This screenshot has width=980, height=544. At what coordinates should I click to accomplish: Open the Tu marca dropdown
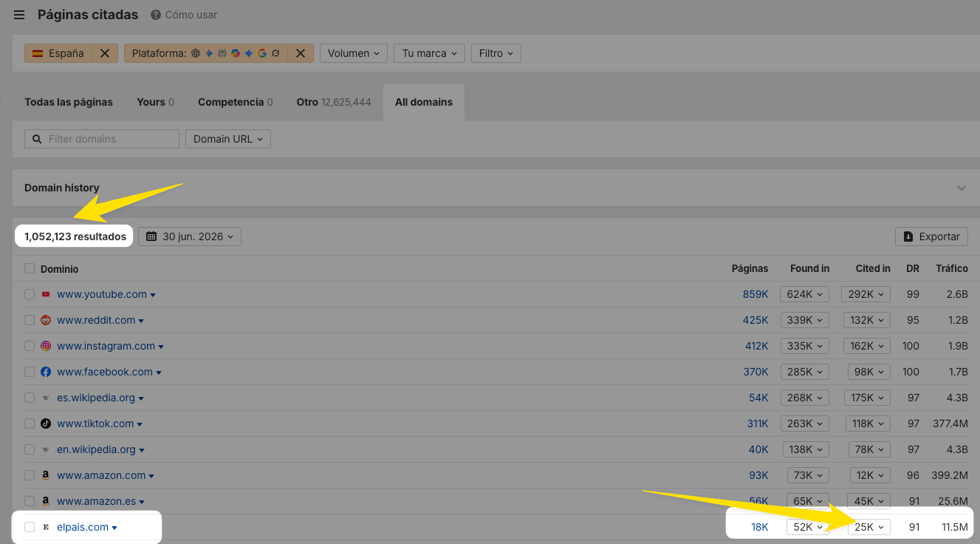pos(429,53)
